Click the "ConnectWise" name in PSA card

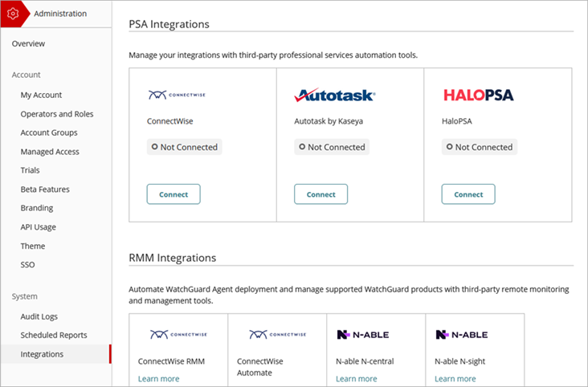[169, 121]
